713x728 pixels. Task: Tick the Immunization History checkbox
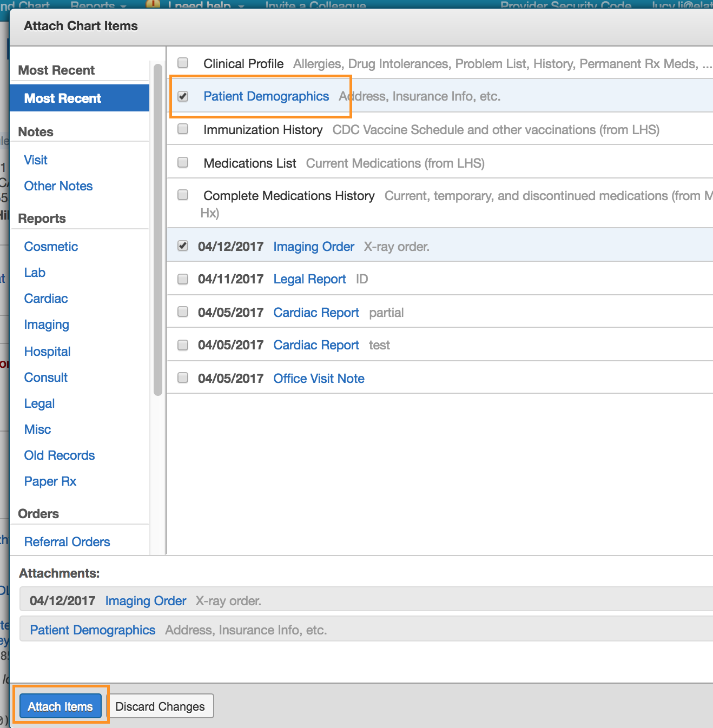(x=183, y=129)
